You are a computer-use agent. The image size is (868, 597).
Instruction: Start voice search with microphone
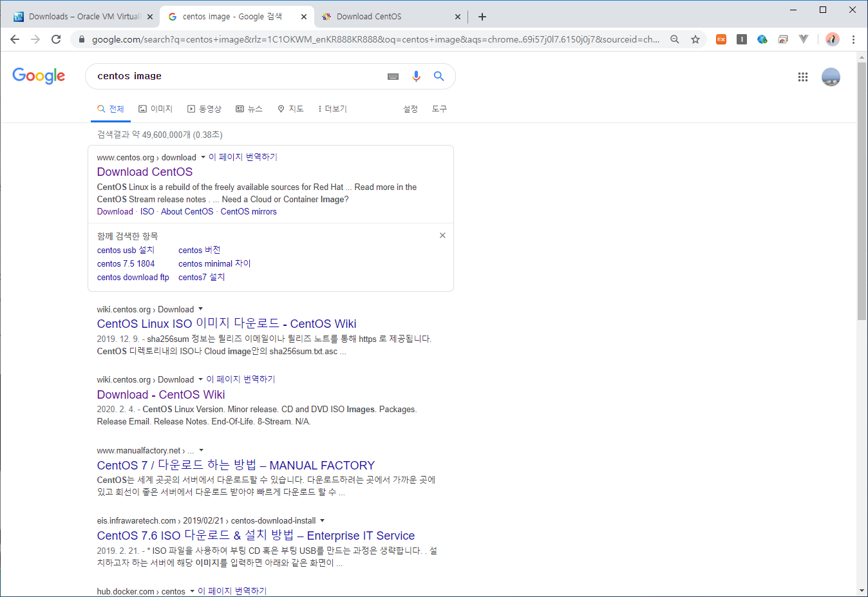416,76
